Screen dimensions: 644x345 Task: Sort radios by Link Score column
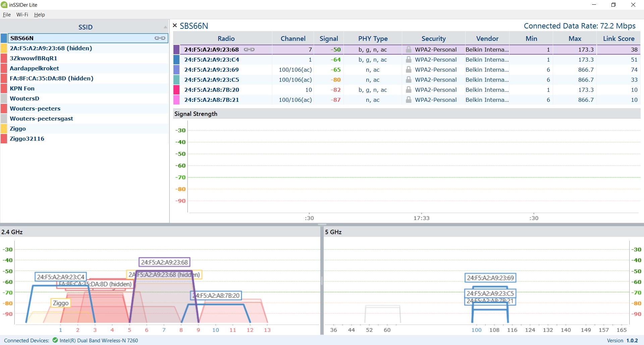(x=619, y=39)
